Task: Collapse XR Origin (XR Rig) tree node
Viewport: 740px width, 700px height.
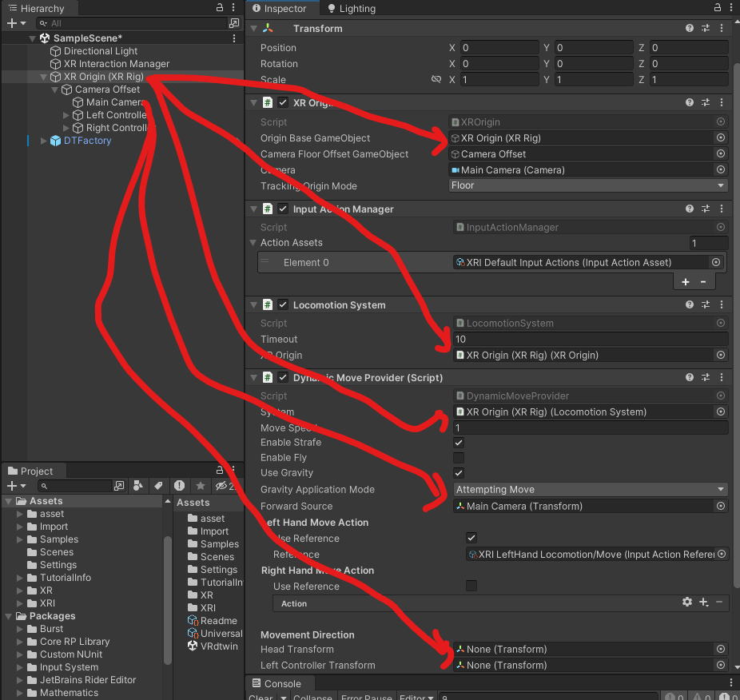Action: (43, 77)
